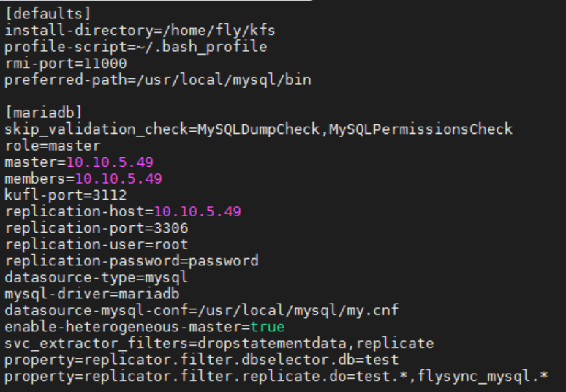Click the preferred-path line
Viewport: 566px width, 392px height.
(157, 80)
